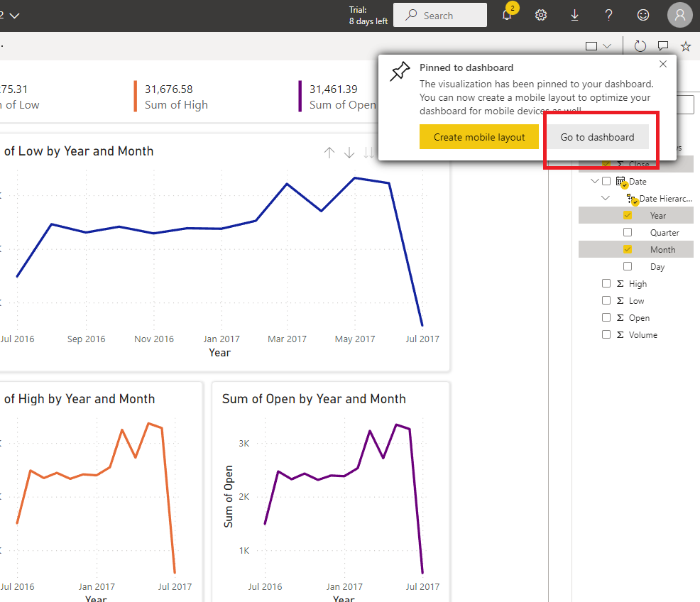This screenshot has height=602, width=700.
Task: Click Go to dashboard
Action: 597,137
